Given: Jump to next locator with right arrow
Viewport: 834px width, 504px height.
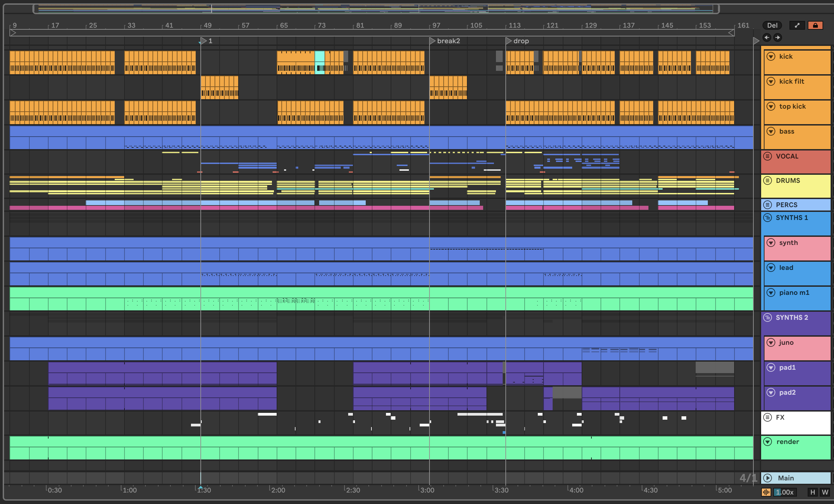Looking at the screenshot, I should 777,37.
